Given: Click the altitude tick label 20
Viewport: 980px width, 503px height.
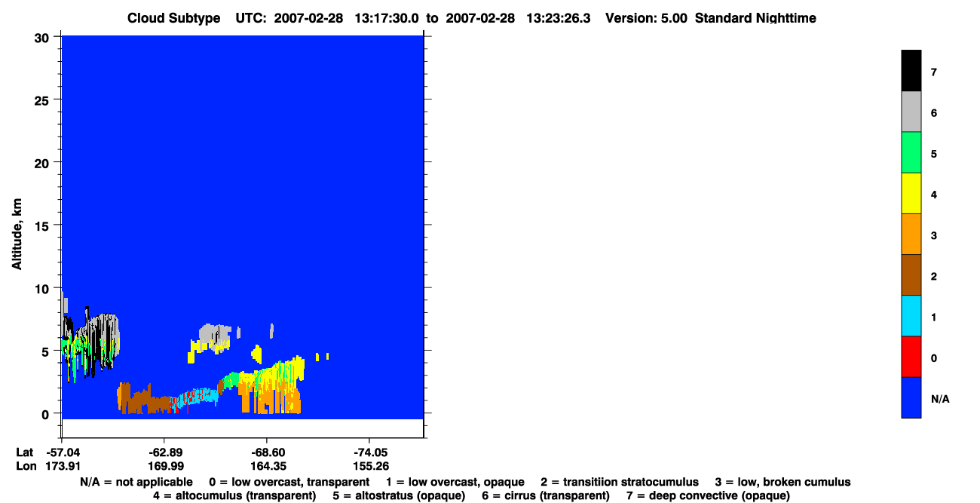Looking at the screenshot, I should [x=42, y=163].
